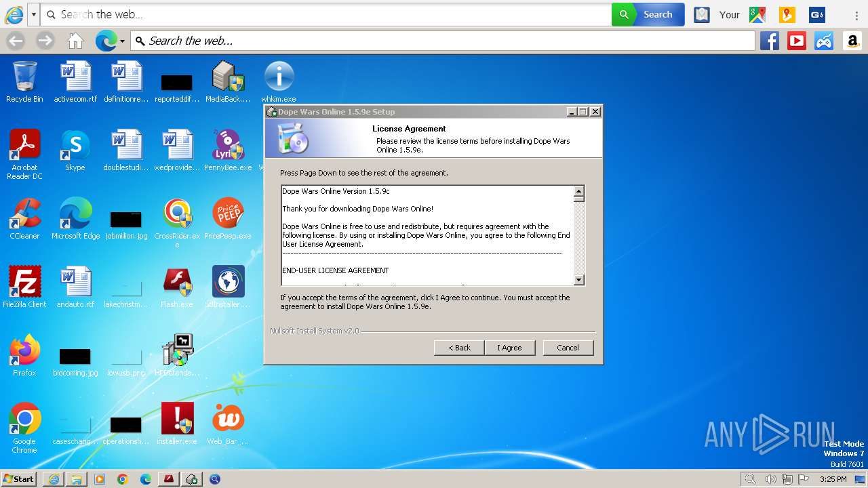Select the Recycle Bin desktop icon

pos(24,81)
